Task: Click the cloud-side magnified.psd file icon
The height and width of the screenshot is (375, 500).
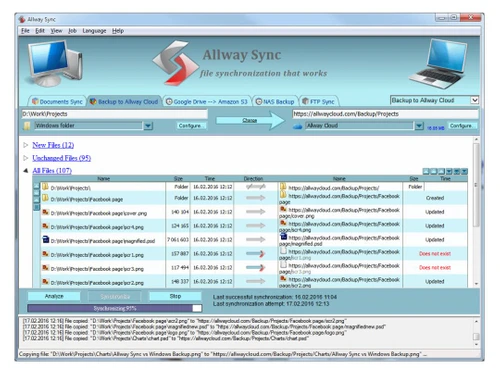Action: tap(283, 236)
